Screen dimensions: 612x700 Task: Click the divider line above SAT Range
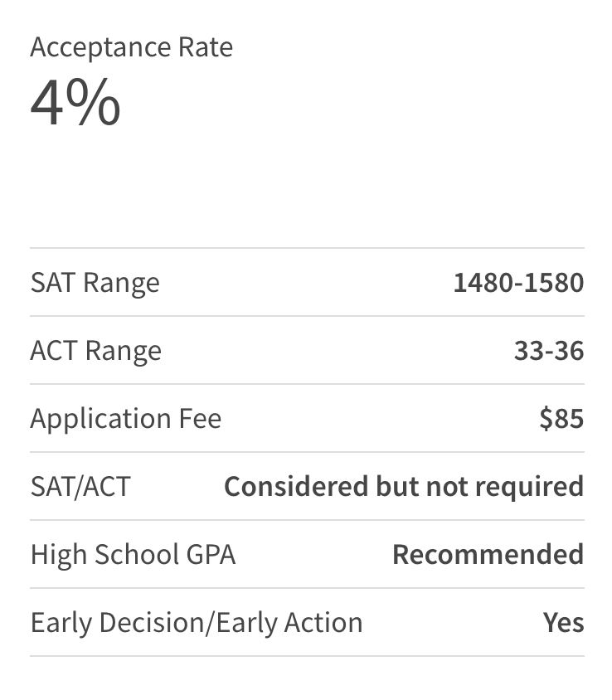tap(307, 248)
